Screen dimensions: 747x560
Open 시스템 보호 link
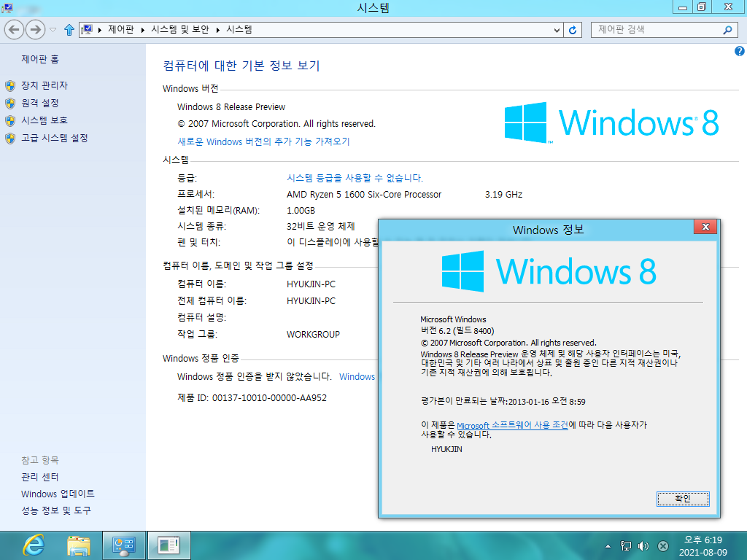point(44,120)
